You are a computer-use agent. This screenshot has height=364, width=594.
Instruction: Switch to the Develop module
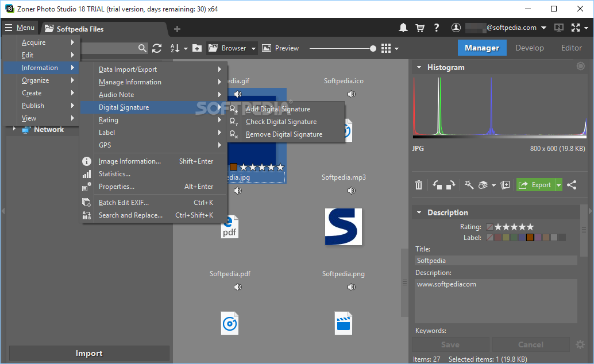[x=529, y=48]
